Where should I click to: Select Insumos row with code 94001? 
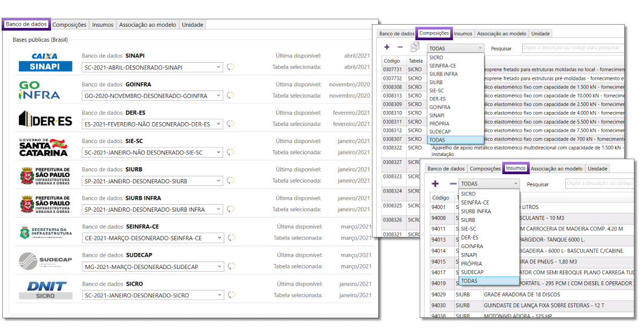click(x=532, y=207)
